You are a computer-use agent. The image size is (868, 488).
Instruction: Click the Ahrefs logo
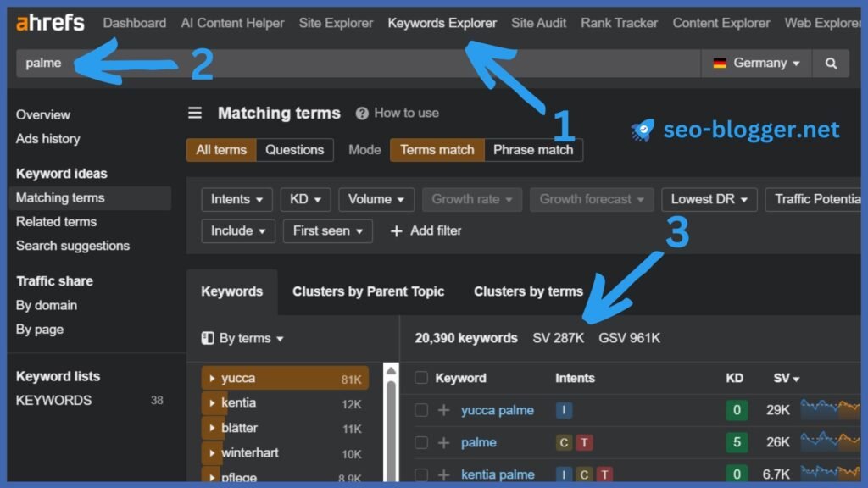click(x=50, y=23)
